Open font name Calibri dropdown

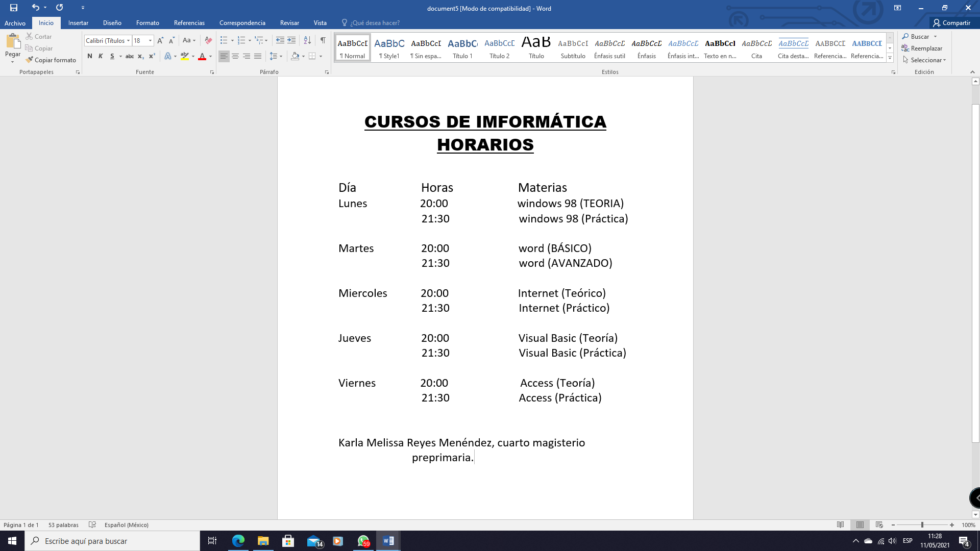pos(128,40)
